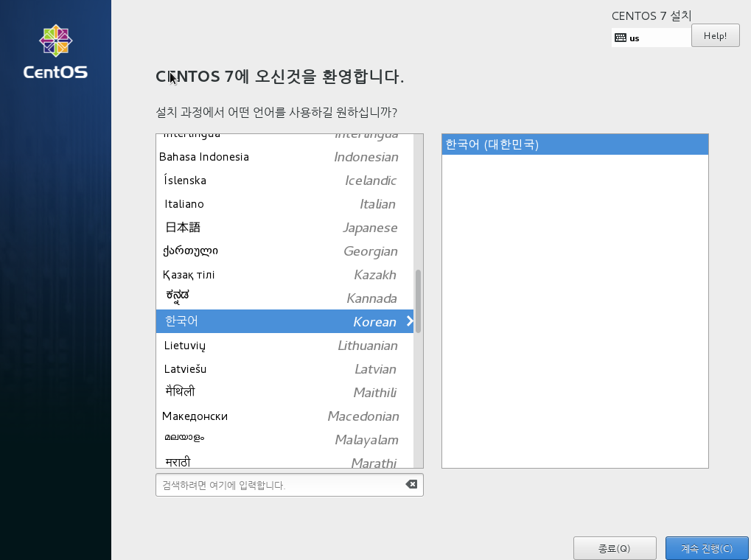Click the 종료(Q) quit button
The image size is (751, 560).
pyautogui.click(x=615, y=548)
